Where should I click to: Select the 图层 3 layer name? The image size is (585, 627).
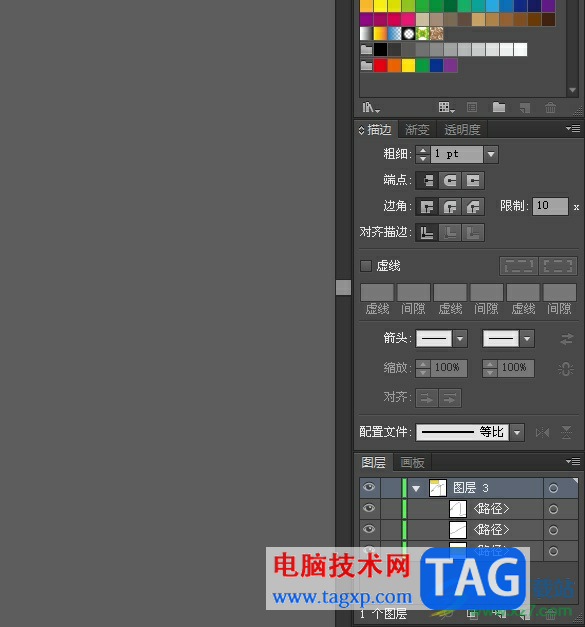click(x=471, y=488)
